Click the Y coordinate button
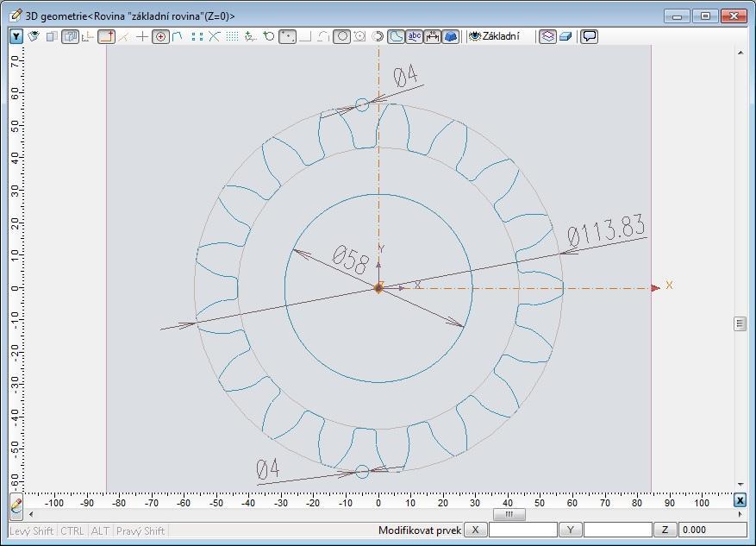This screenshot has height=546, width=756. pos(571,530)
